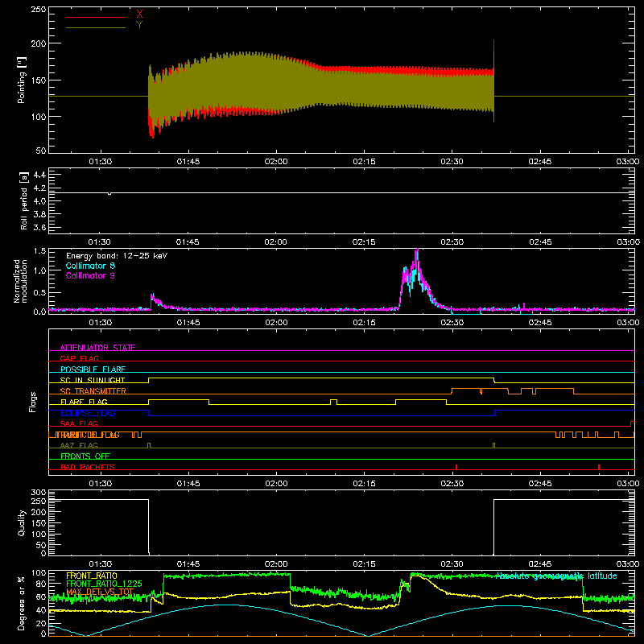Click the red X legend label
The width and height of the screenshot is (644, 644).
(x=139, y=14)
